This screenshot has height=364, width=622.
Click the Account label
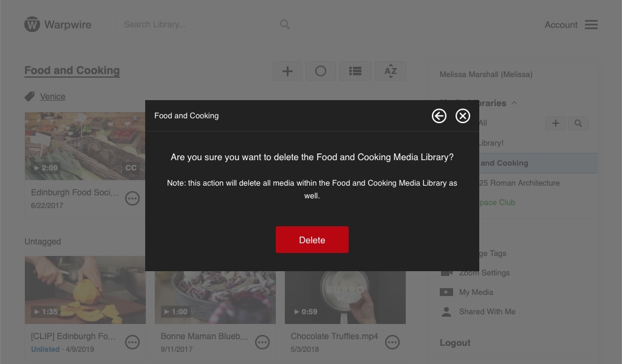(561, 24)
